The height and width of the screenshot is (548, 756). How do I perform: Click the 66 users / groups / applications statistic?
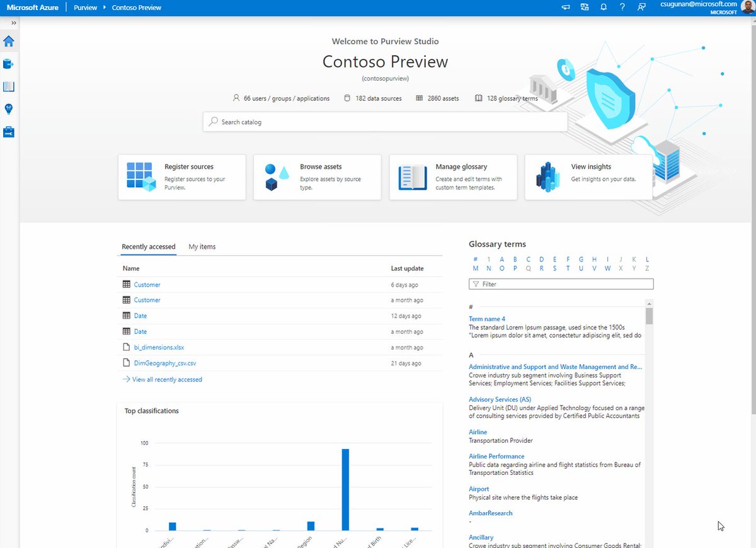click(x=281, y=98)
